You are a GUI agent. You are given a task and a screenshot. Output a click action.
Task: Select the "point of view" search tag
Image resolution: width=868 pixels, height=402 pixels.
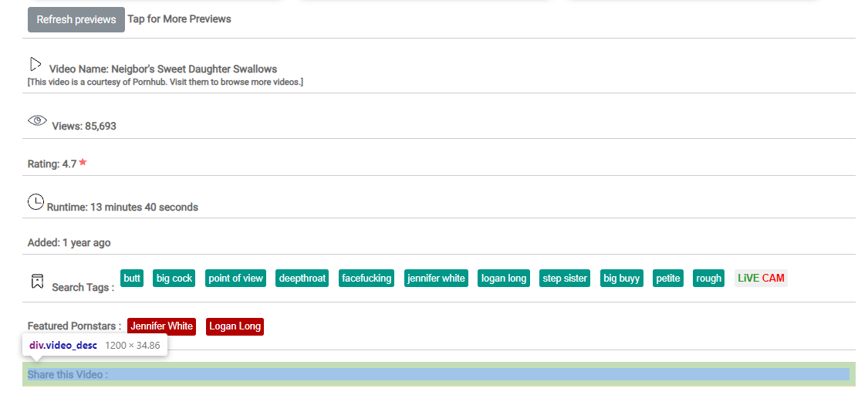tap(235, 279)
